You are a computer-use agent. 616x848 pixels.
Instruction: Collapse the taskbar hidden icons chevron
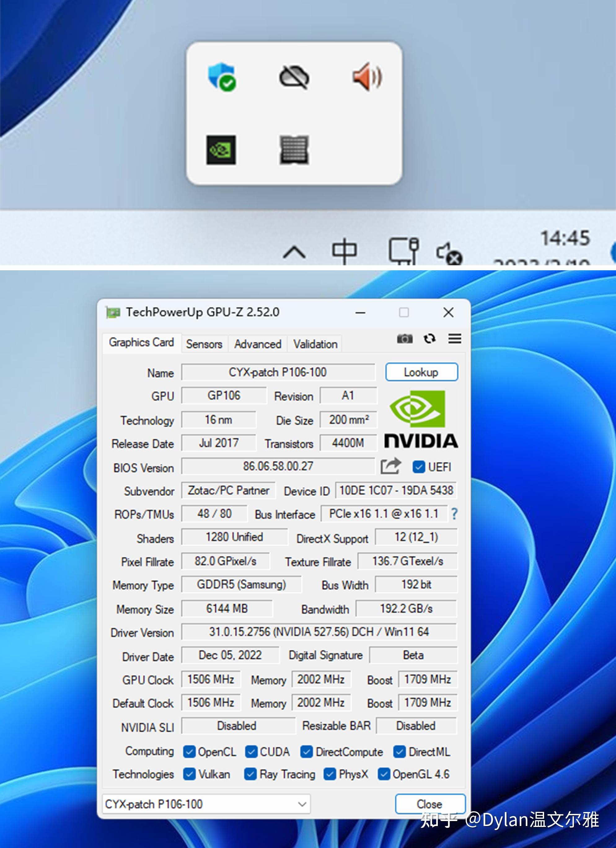click(x=295, y=252)
